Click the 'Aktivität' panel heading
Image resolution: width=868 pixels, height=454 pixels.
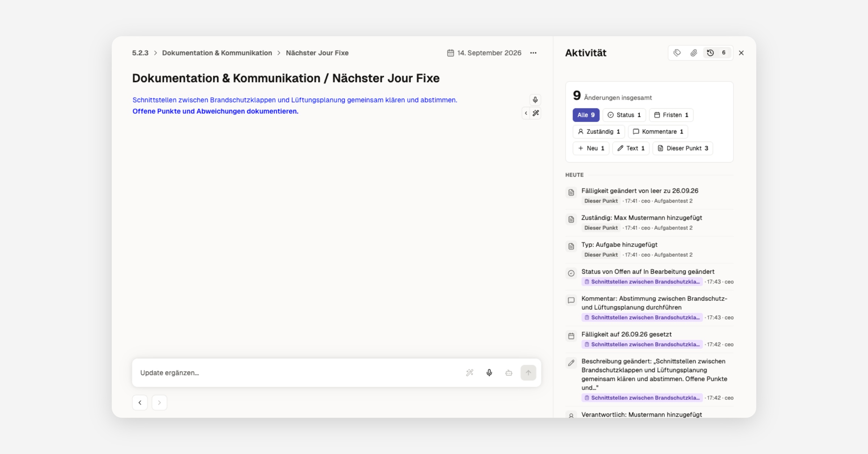tap(586, 53)
